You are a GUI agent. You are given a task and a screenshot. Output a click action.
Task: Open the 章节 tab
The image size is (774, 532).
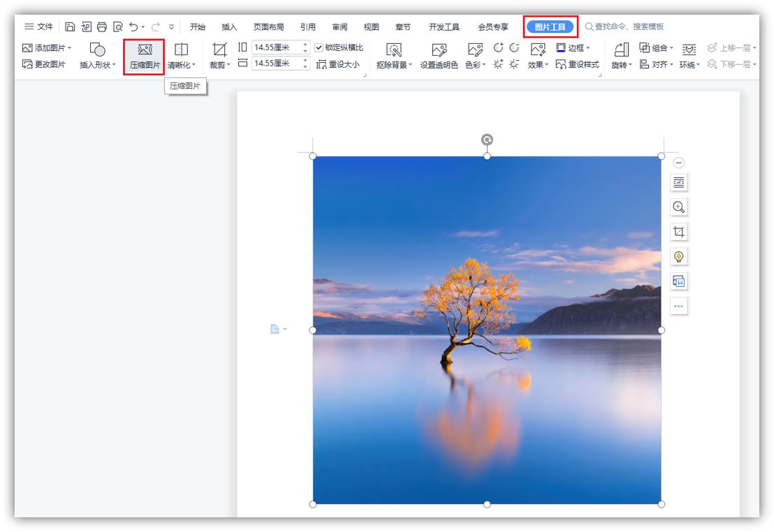point(403,27)
